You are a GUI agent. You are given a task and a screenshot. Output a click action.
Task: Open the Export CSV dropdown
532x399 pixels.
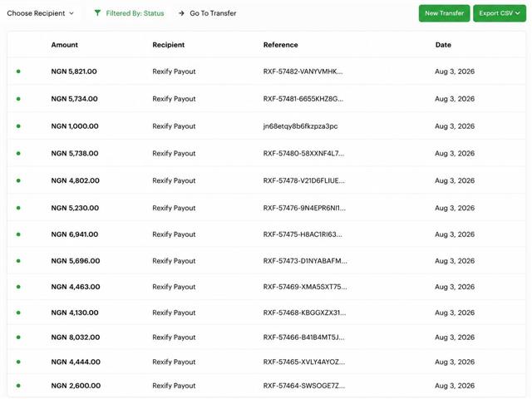coord(500,13)
